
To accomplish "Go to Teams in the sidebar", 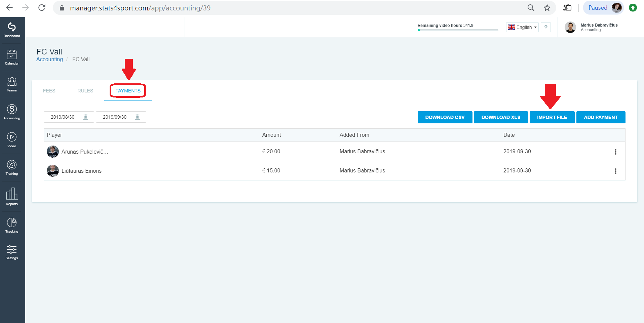I will [x=12, y=84].
